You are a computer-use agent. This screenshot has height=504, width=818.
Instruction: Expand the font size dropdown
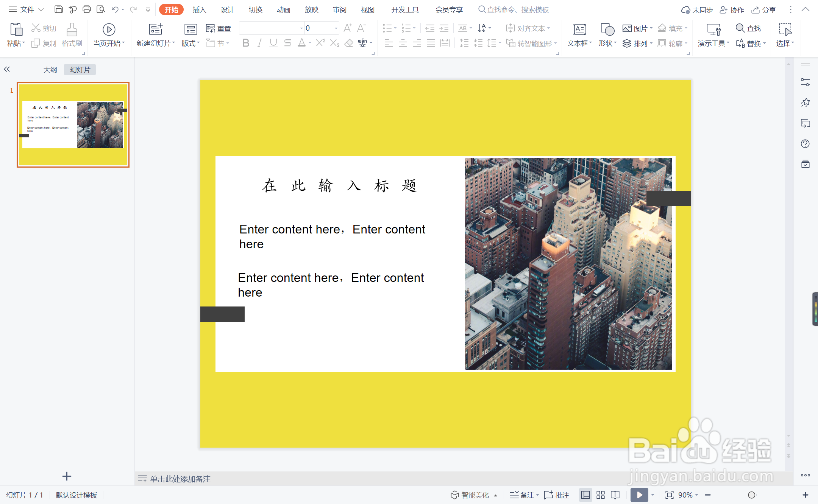pyautogui.click(x=336, y=28)
